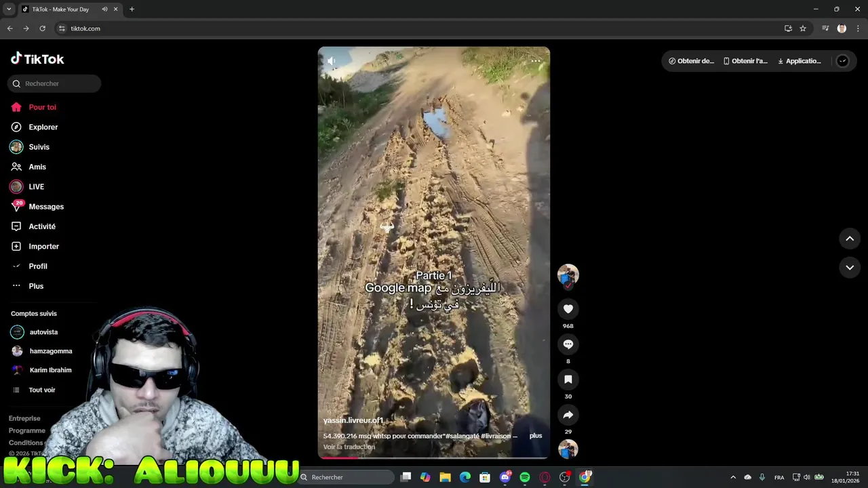Open sound disc thumbnail below share

click(568, 449)
